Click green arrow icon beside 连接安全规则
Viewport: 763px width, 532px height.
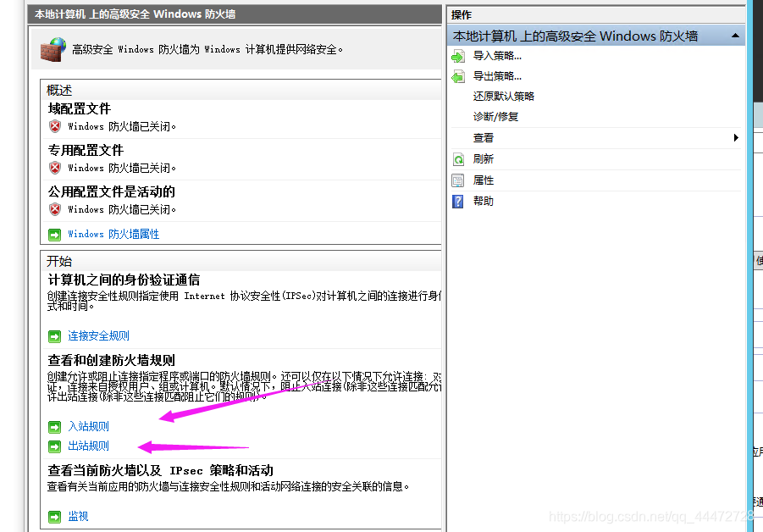click(x=54, y=336)
